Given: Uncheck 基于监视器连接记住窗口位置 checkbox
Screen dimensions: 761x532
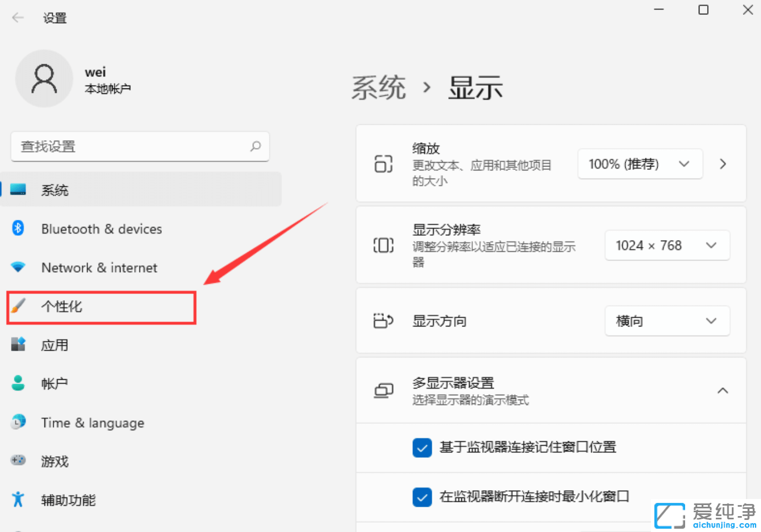Looking at the screenshot, I should tap(422, 448).
